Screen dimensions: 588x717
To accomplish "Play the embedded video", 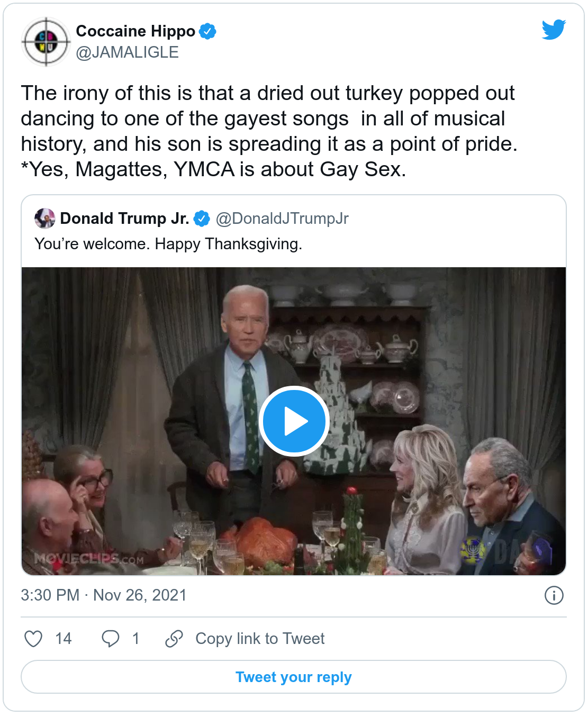I will pos(294,421).
